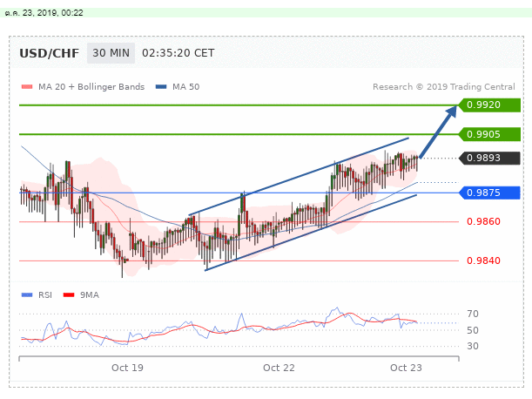Click the red MA 20 legend swatch

(27, 86)
